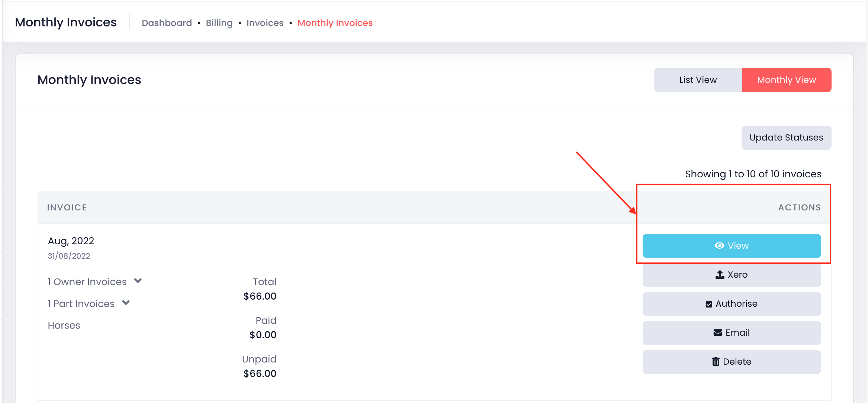Viewport: 868px width, 403px height.
Task: Click the eye icon on View button
Action: (719, 246)
